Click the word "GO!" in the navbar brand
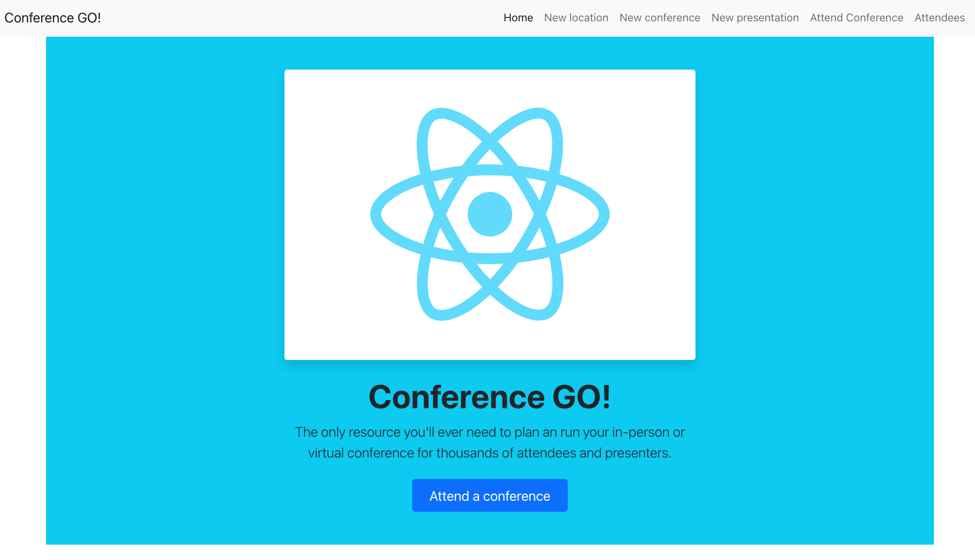Viewport: 975px width, 560px height. pyautogui.click(x=89, y=18)
